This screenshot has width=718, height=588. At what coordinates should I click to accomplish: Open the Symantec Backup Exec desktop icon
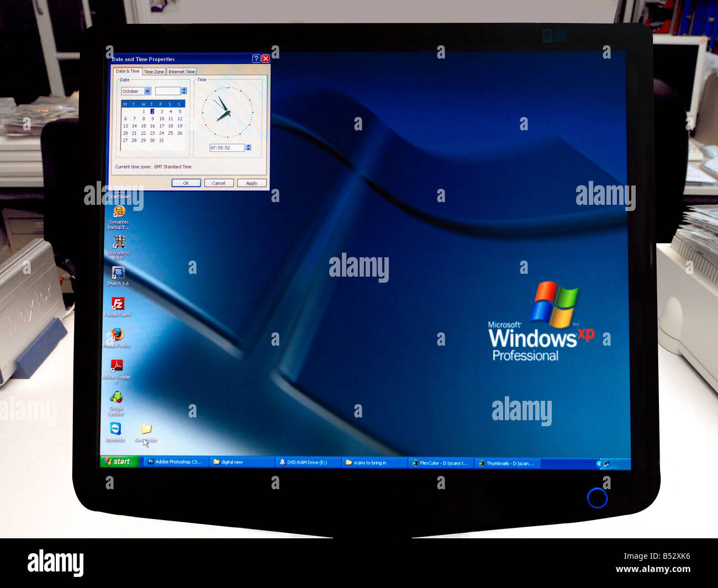(x=119, y=211)
